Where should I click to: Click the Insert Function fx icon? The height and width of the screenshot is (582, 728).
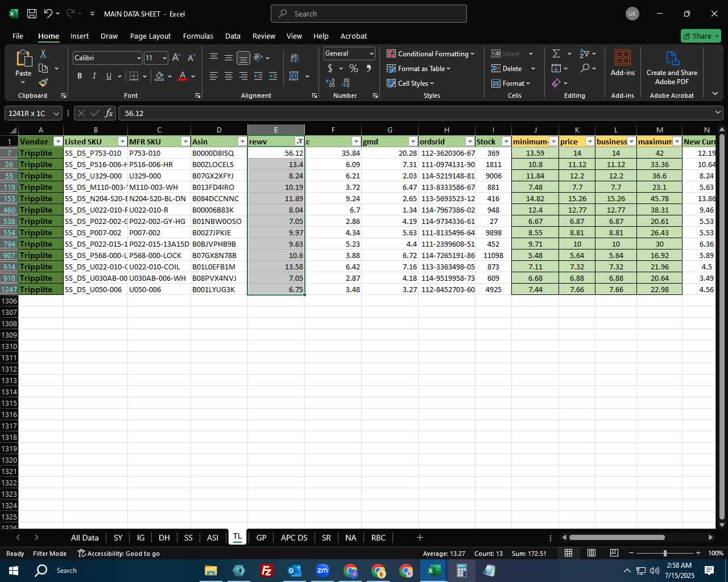pos(109,113)
